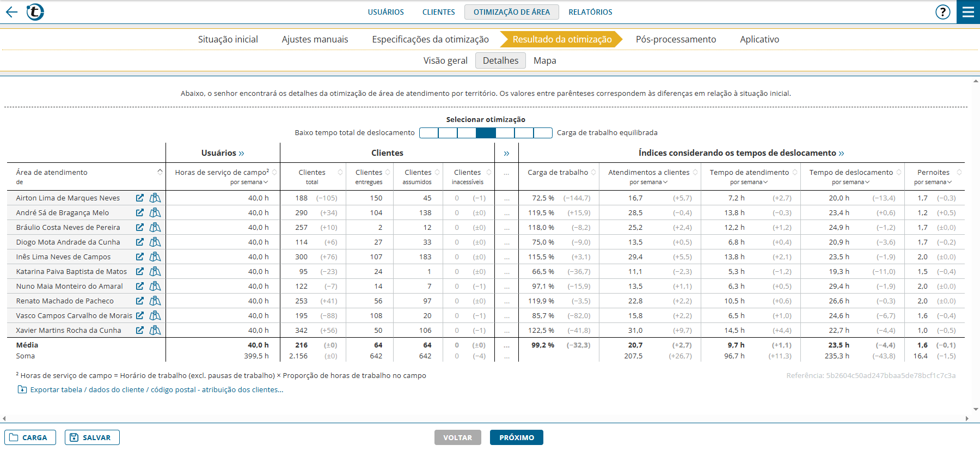Click the export table download icon
Viewport: 980px width, 451px height.
tap(22, 389)
